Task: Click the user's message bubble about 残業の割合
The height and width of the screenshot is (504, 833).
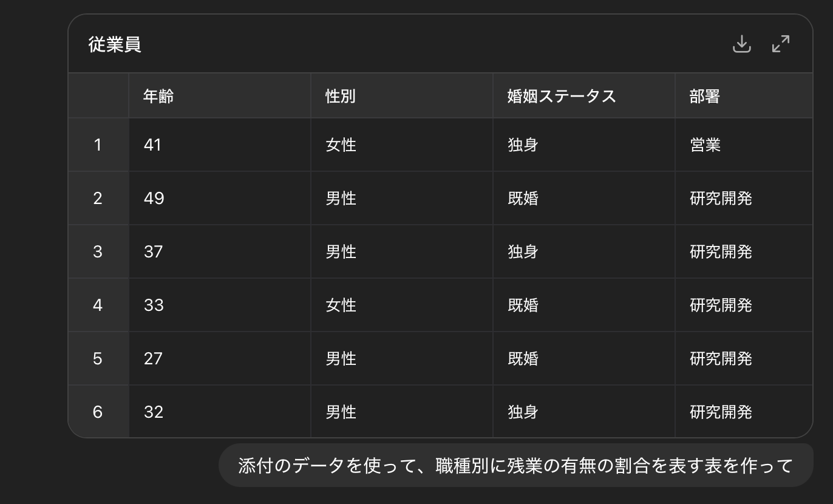Action: tap(515, 465)
